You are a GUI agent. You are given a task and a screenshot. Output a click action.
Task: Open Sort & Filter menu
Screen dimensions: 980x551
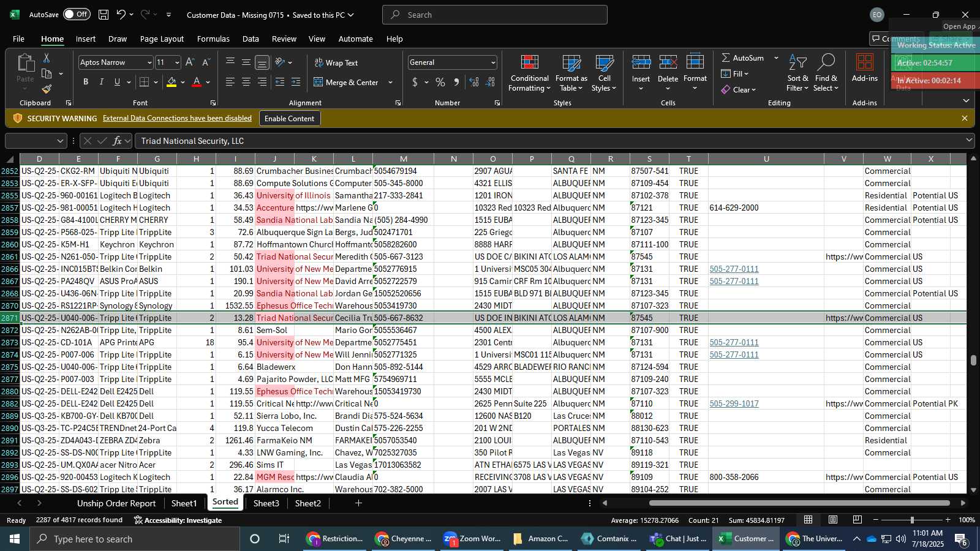click(797, 73)
